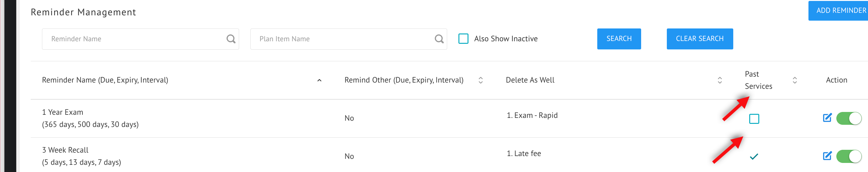Click the magnifier icon in the Reminder Name field
Image resolution: width=868 pixels, height=172 pixels.
click(231, 39)
